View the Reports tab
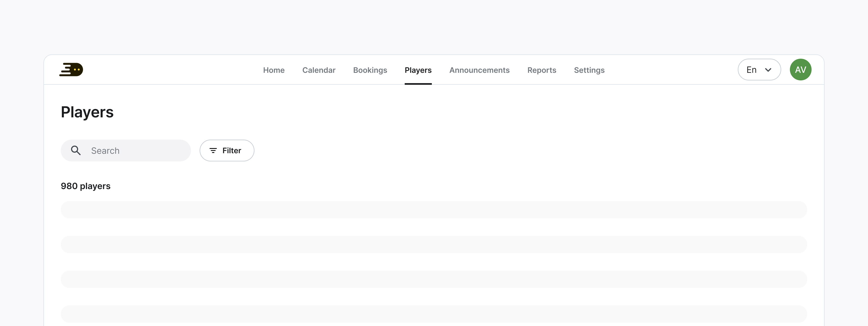 pos(541,70)
